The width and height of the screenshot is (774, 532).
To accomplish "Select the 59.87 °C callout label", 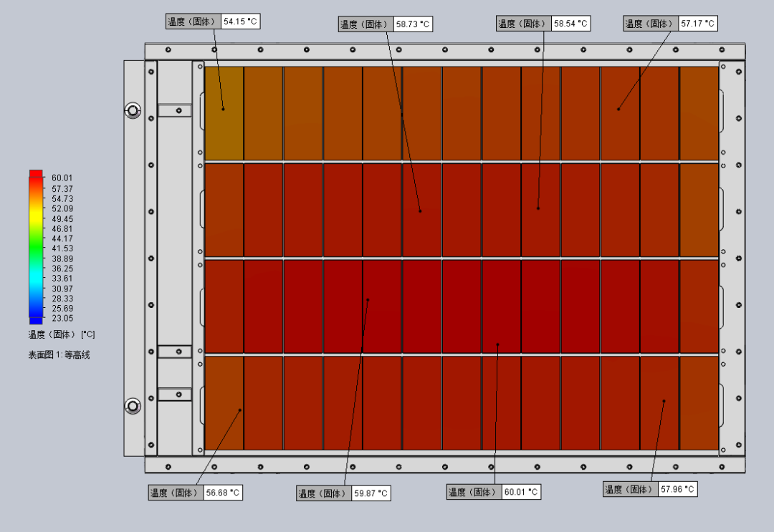I will click(x=343, y=493).
